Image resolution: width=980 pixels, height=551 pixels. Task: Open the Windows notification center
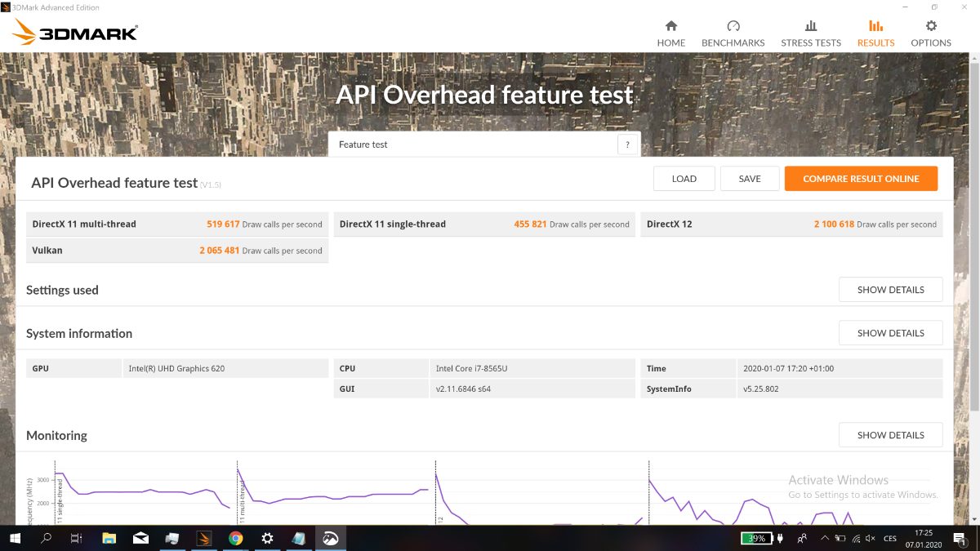tap(959, 539)
